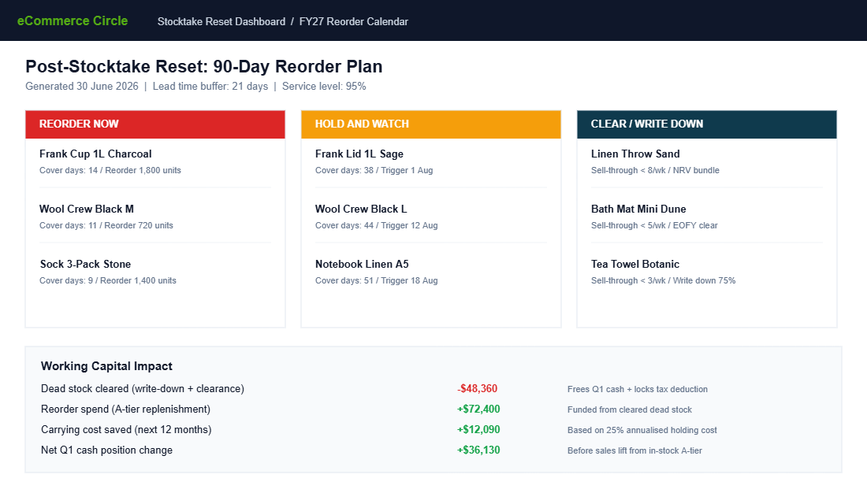Click Service level: 95% text

pyautogui.click(x=324, y=86)
